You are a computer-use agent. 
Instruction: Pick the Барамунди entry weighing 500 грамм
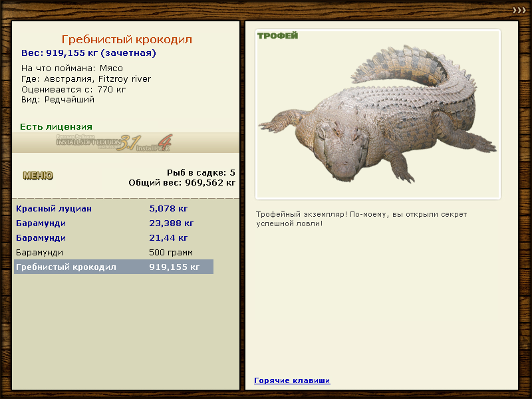pos(40,252)
